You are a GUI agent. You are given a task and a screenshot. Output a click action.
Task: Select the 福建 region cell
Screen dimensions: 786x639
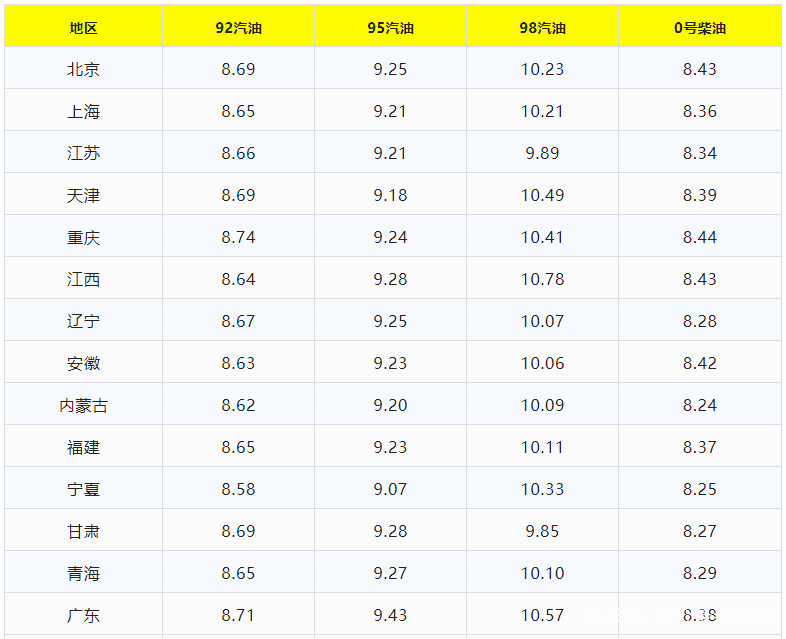[x=83, y=448]
